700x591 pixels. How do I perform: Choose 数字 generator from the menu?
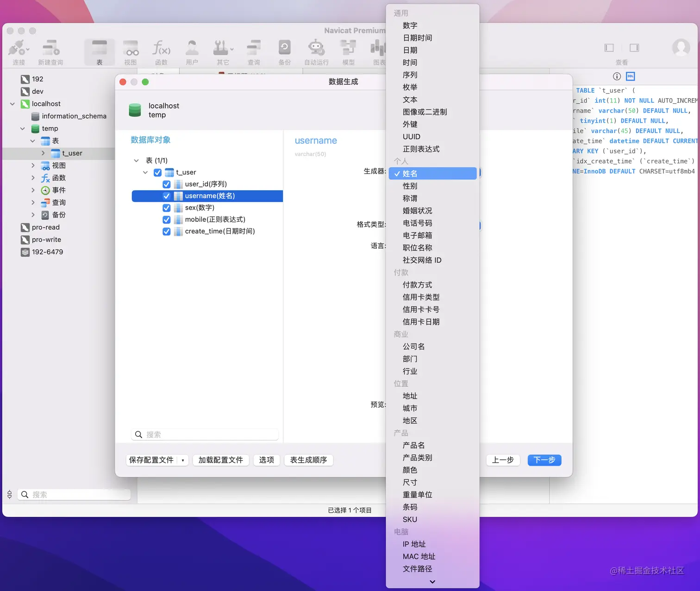pyautogui.click(x=432, y=25)
